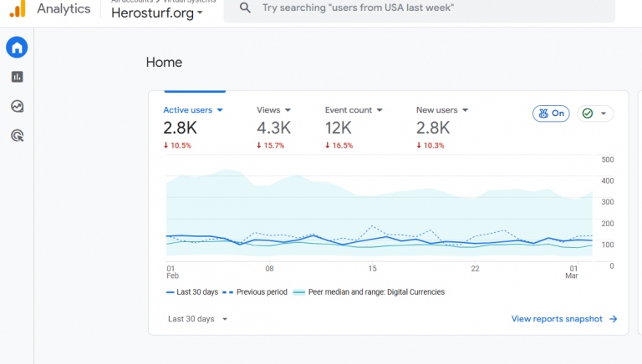Click the search magnifier icon
This screenshot has width=642, height=364.
[x=245, y=8]
